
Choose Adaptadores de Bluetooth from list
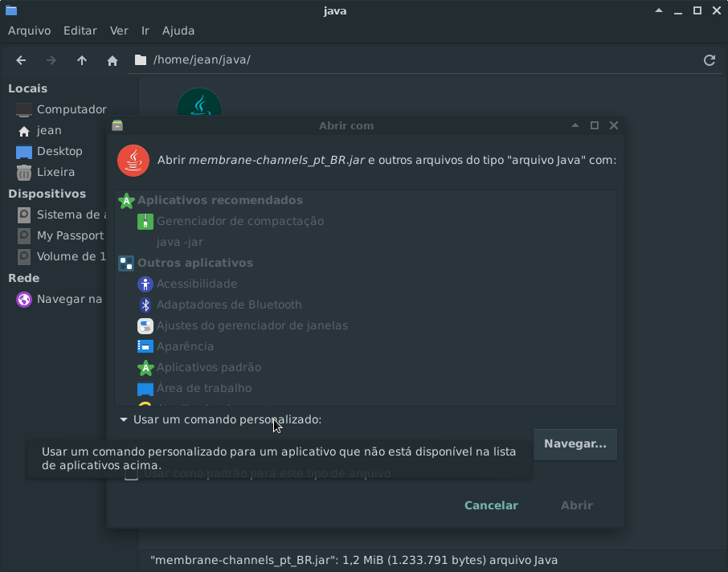(x=229, y=304)
